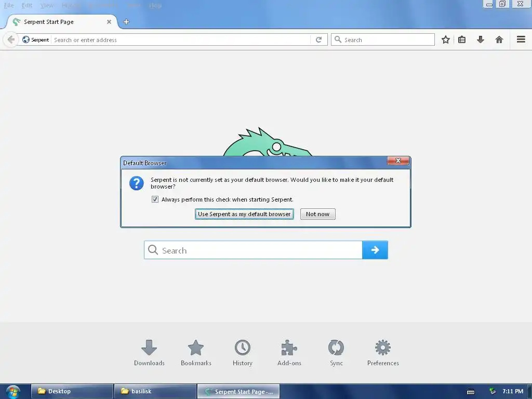This screenshot has width=532, height=399.
Task: Uncheck Always perform this check checkbox
Action: click(155, 199)
